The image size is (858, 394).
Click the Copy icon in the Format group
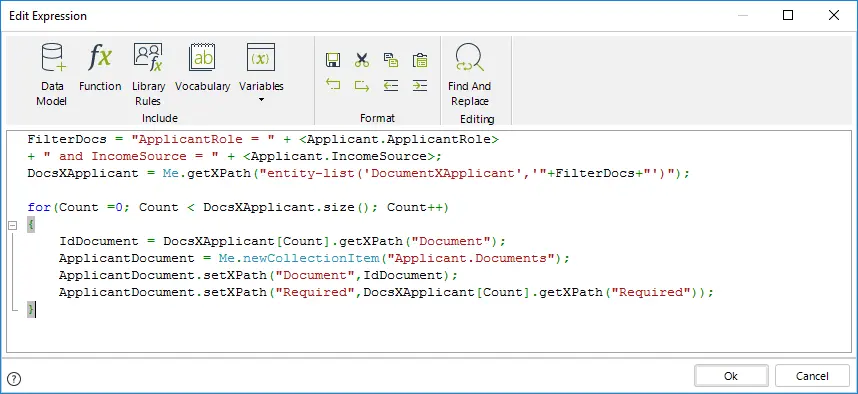[391, 60]
